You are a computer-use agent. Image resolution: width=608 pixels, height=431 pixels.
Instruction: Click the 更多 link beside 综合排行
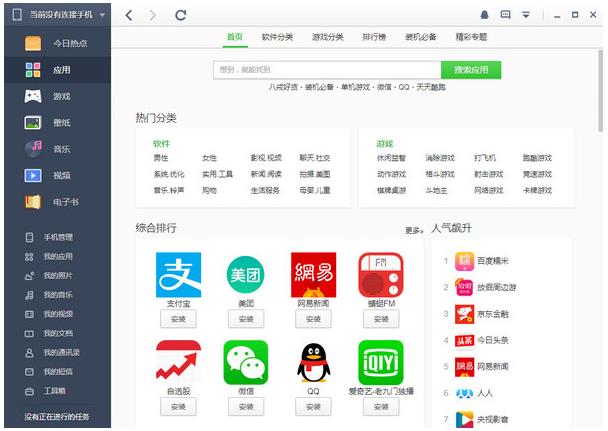[414, 231]
